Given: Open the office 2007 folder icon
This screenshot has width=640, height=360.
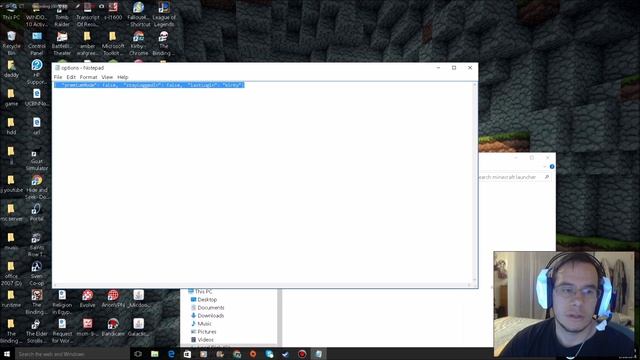Looking at the screenshot, I should point(11,273).
